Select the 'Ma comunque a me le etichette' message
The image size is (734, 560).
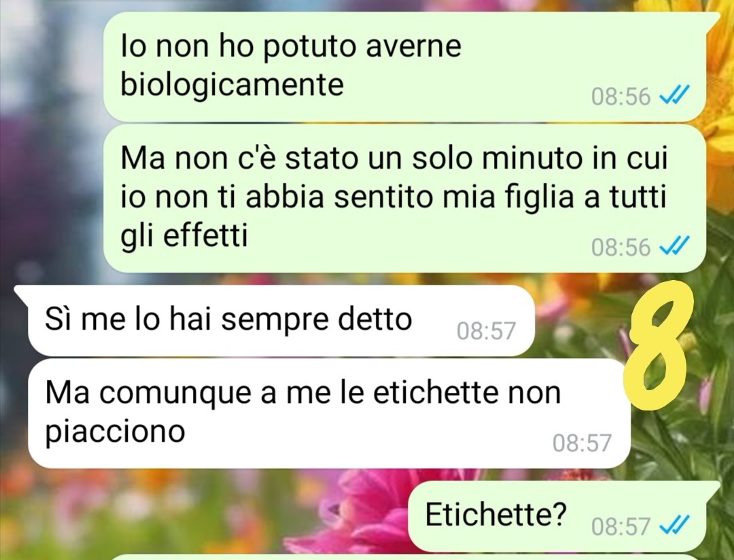(329, 413)
